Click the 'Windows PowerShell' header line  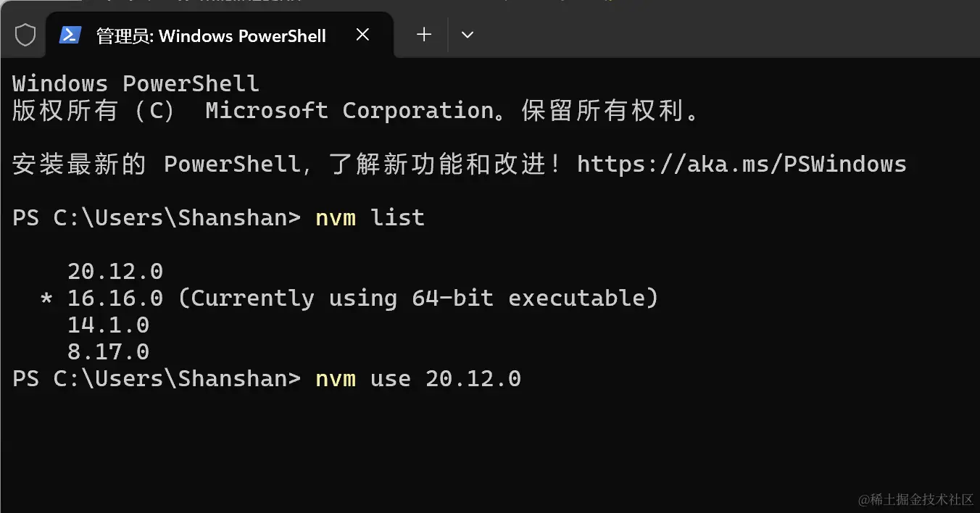pyautogui.click(x=136, y=84)
